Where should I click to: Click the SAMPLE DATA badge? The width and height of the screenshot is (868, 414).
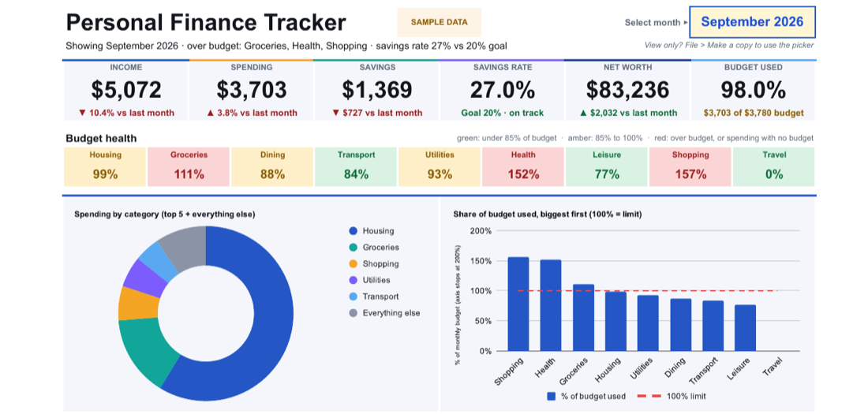[439, 23]
